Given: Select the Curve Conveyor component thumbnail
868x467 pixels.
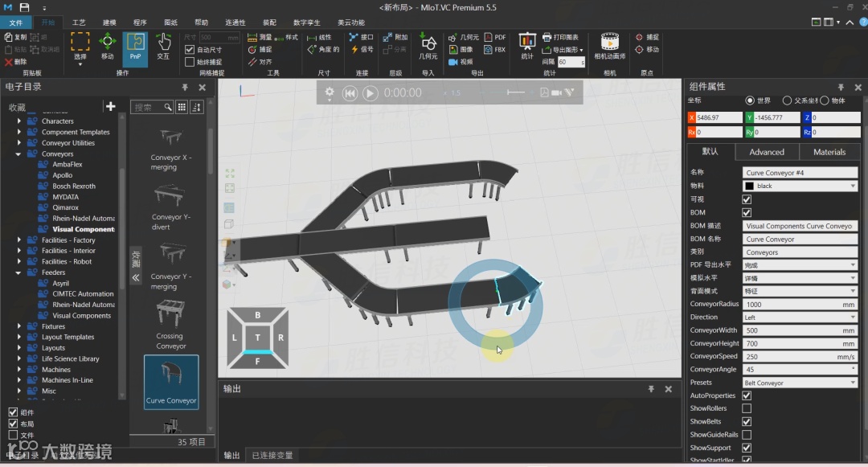Looking at the screenshot, I should point(171,383).
